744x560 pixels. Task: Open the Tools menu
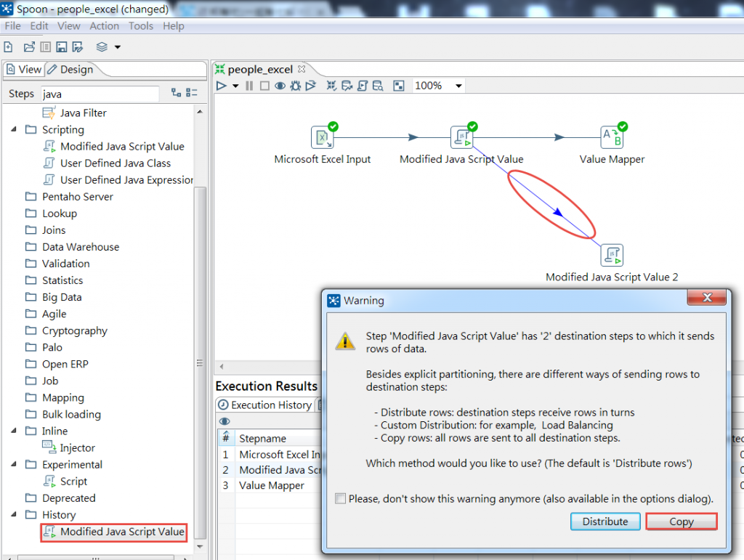(x=141, y=25)
